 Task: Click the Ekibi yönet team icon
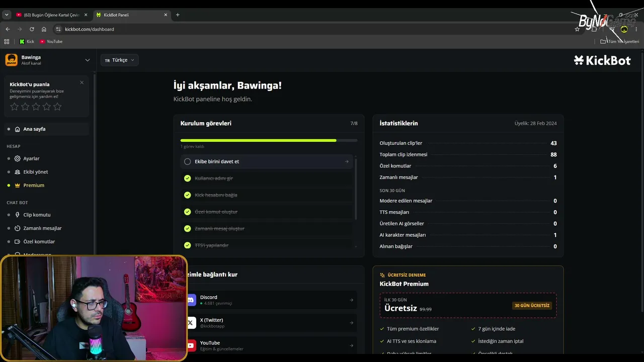[x=18, y=172]
